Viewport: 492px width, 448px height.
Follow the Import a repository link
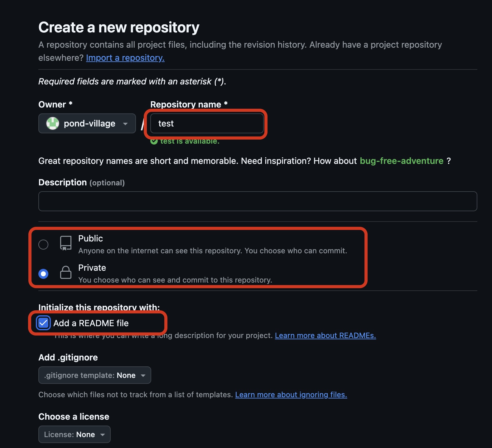click(x=125, y=58)
